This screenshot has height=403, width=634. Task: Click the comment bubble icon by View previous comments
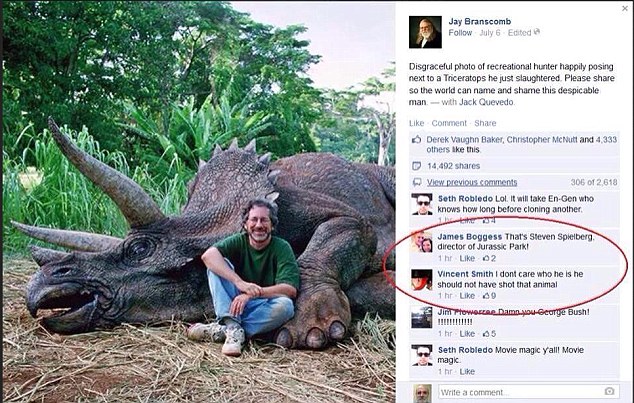(x=417, y=182)
